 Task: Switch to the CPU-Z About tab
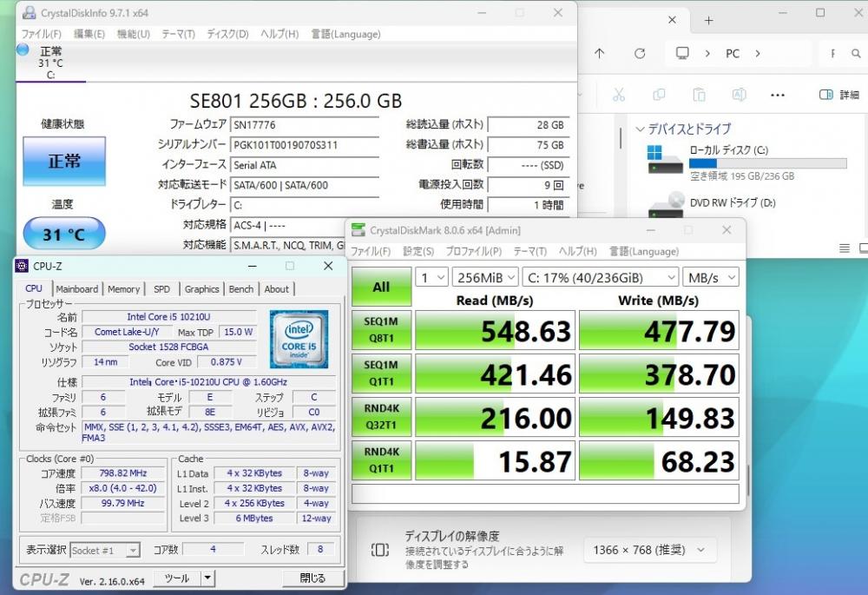point(276,288)
